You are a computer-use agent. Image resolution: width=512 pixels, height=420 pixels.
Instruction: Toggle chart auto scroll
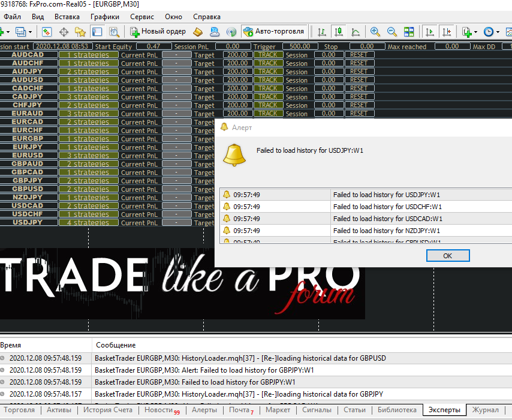[430, 32]
